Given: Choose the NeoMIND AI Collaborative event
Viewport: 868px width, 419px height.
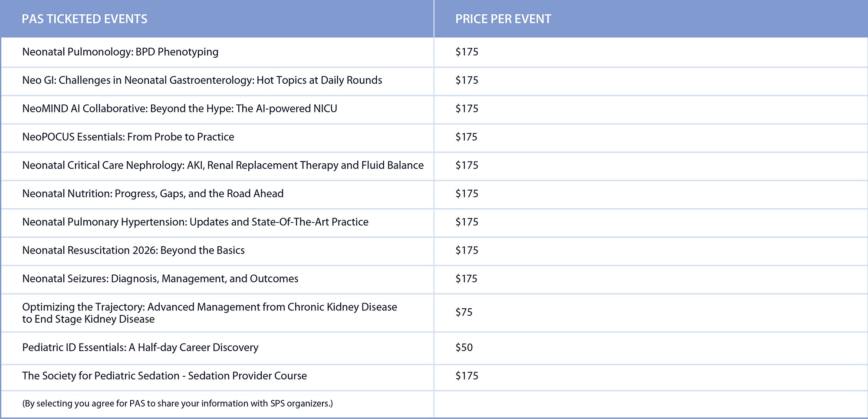Looking at the screenshot, I should pyautogui.click(x=179, y=109).
